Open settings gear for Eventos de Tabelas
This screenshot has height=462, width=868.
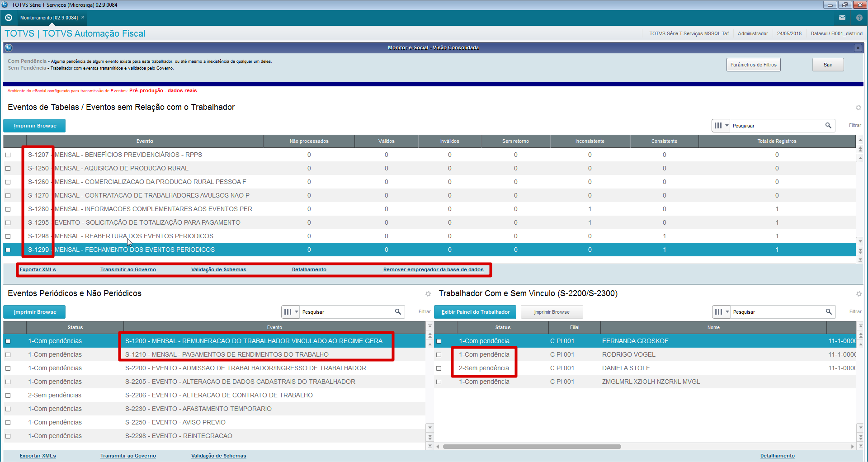pos(858,108)
